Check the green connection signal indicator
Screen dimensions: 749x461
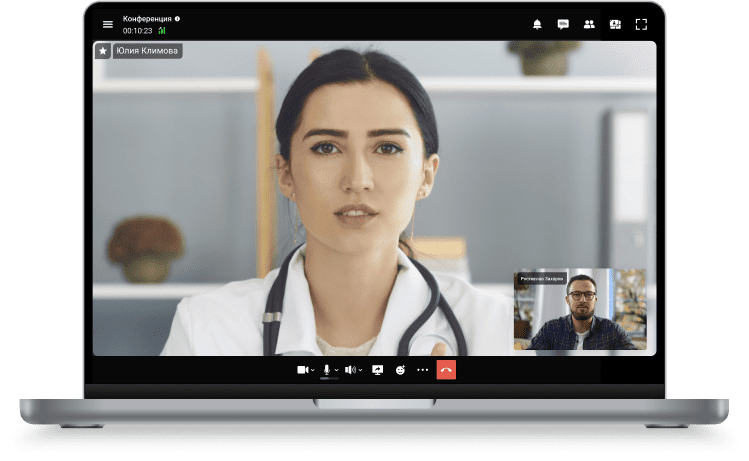(x=161, y=30)
